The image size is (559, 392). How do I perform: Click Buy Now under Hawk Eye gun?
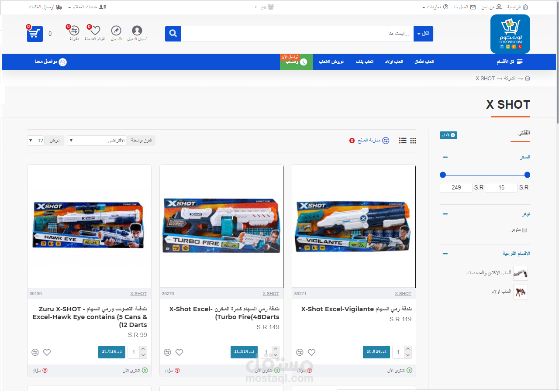(x=135, y=371)
